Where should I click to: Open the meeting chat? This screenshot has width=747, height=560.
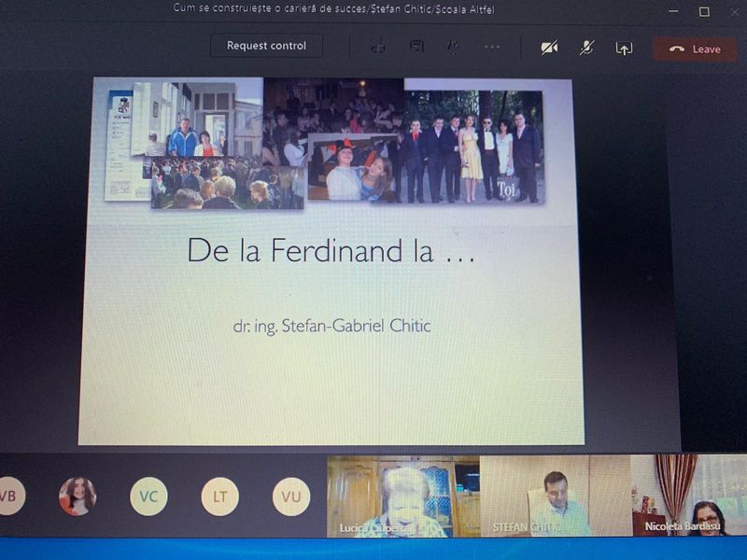click(x=416, y=47)
